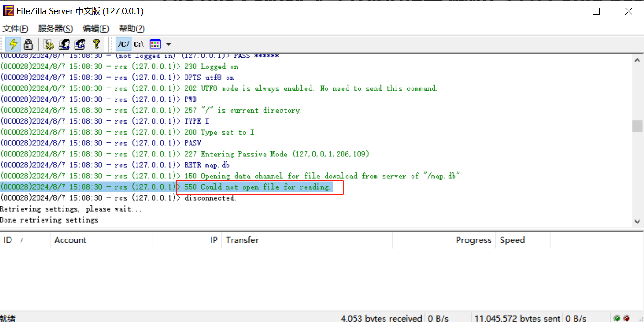Click the yellow question mark help icon
644x322 pixels.
96,44
